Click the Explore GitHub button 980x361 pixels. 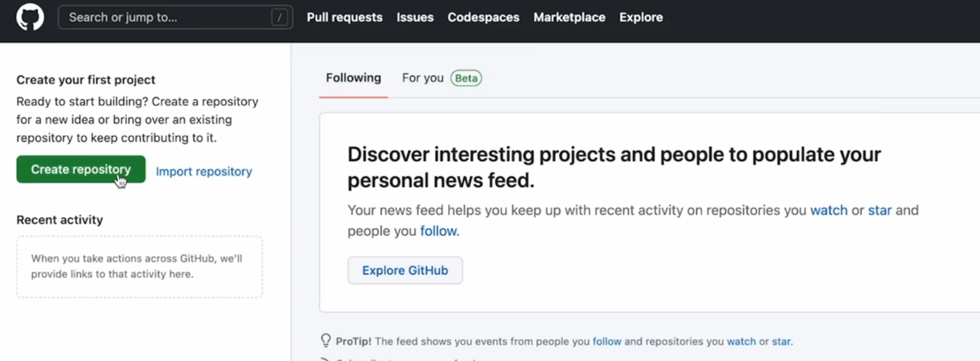click(405, 270)
